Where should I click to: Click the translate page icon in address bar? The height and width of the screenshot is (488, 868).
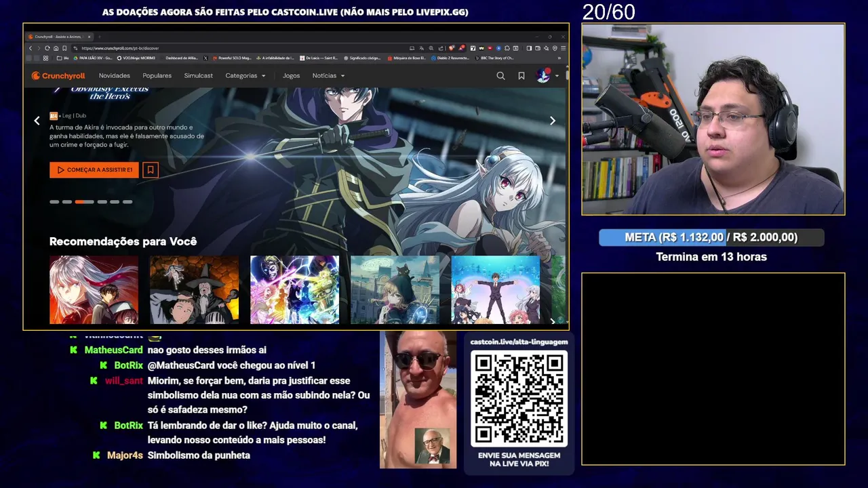pos(422,48)
